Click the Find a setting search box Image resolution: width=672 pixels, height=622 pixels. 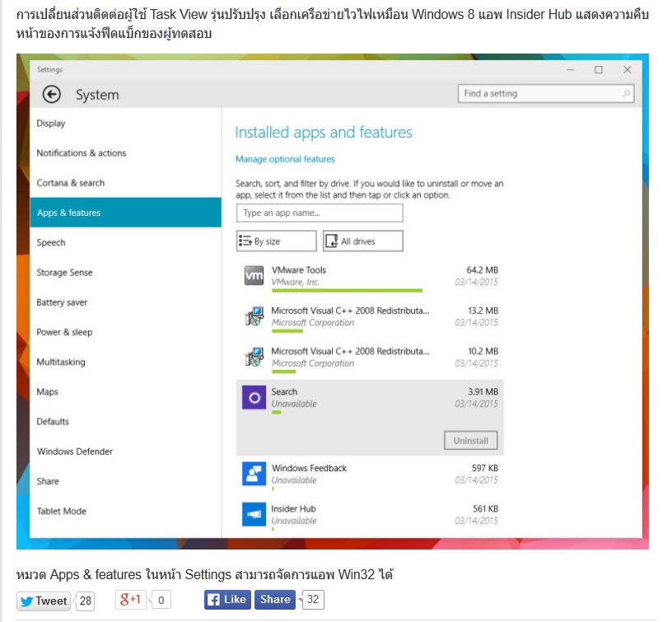pos(546,93)
